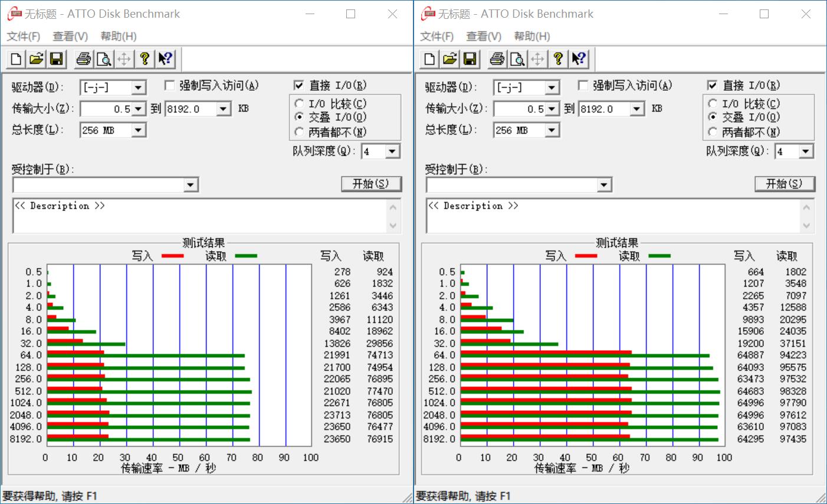Uncheck 直接 I/O in the right window
Viewport: 827px width, 504px height.
click(713, 85)
